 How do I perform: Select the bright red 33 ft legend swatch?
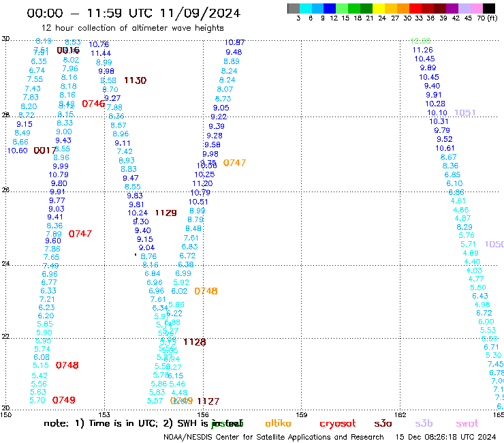(415, 8)
